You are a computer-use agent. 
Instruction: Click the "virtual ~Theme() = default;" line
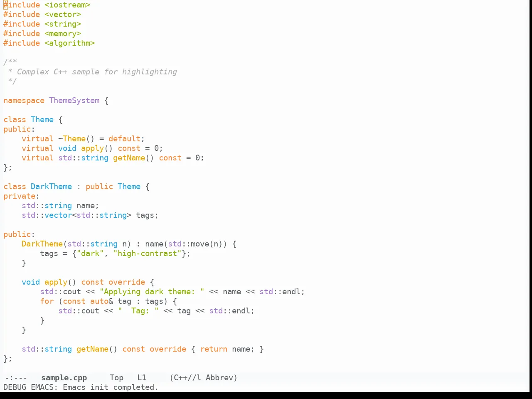[83, 139]
